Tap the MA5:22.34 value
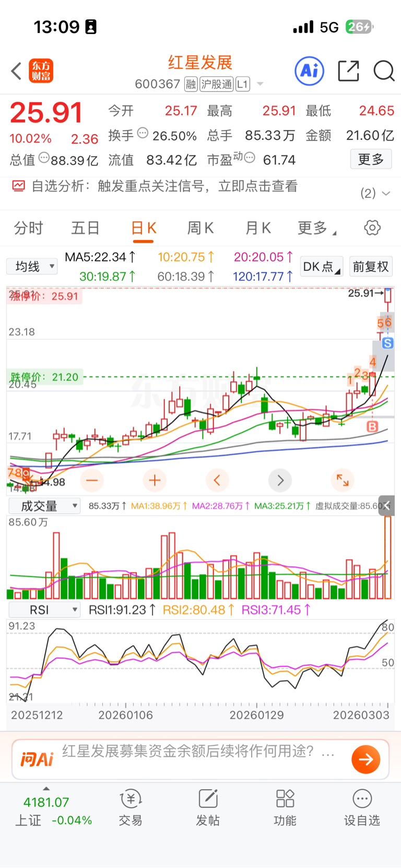Viewport: 401px width, 868px height. click(100, 257)
